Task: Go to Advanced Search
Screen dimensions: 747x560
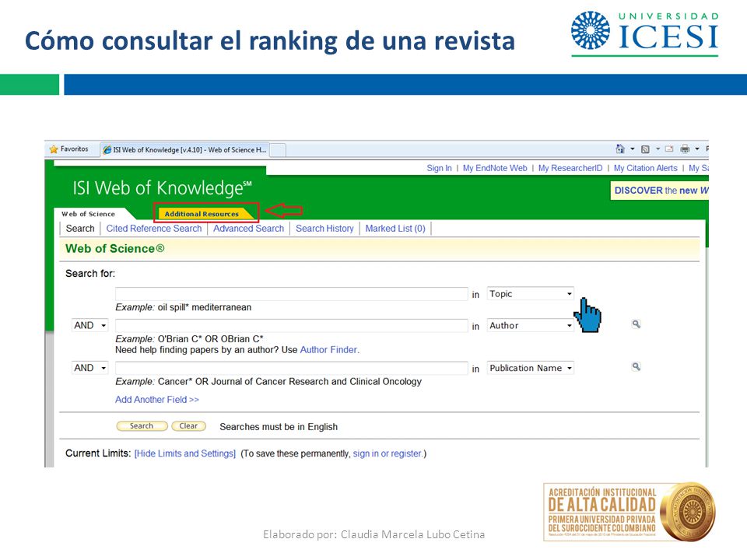Action: click(249, 229)
